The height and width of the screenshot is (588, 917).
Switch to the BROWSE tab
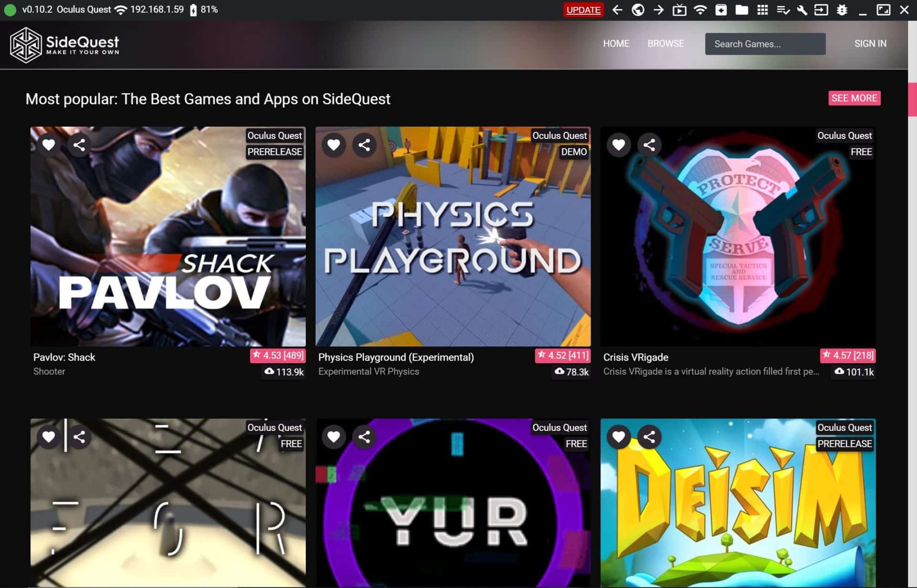pos(665,43)
